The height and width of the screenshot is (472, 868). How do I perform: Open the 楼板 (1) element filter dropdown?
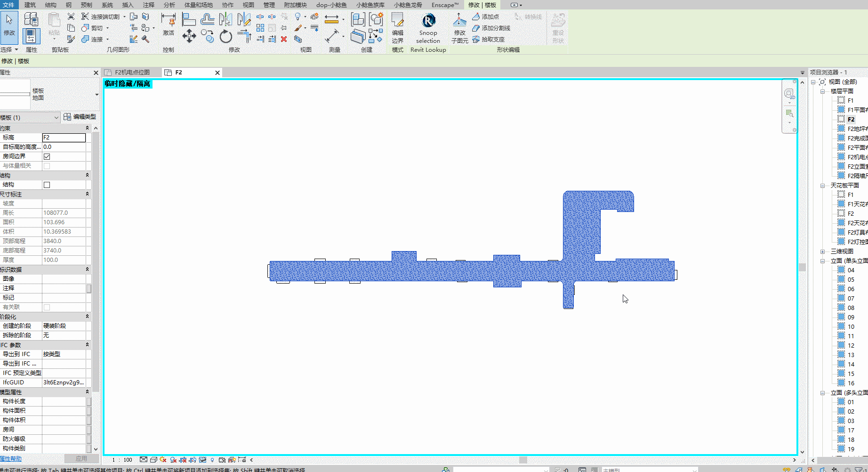[56, 117]
